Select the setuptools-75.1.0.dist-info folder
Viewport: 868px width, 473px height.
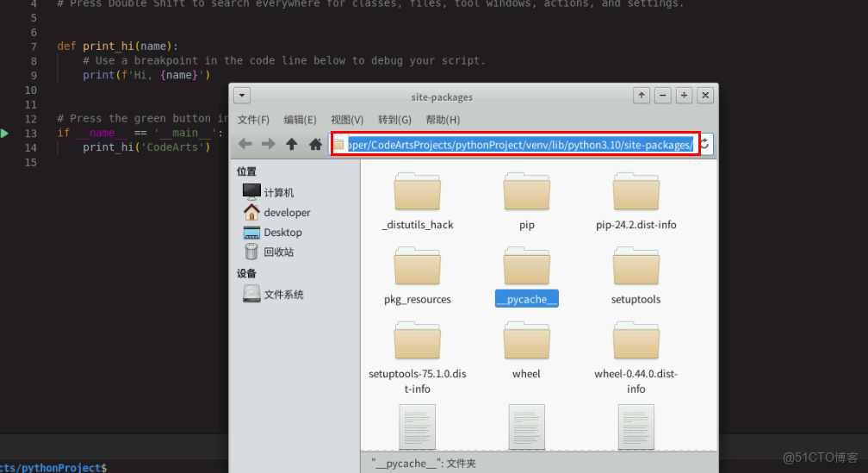coord(418,358)
